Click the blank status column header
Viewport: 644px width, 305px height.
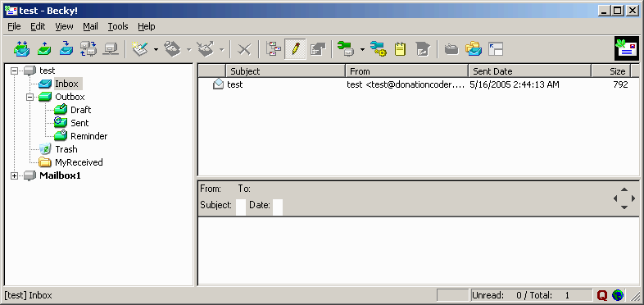[212, 71]
